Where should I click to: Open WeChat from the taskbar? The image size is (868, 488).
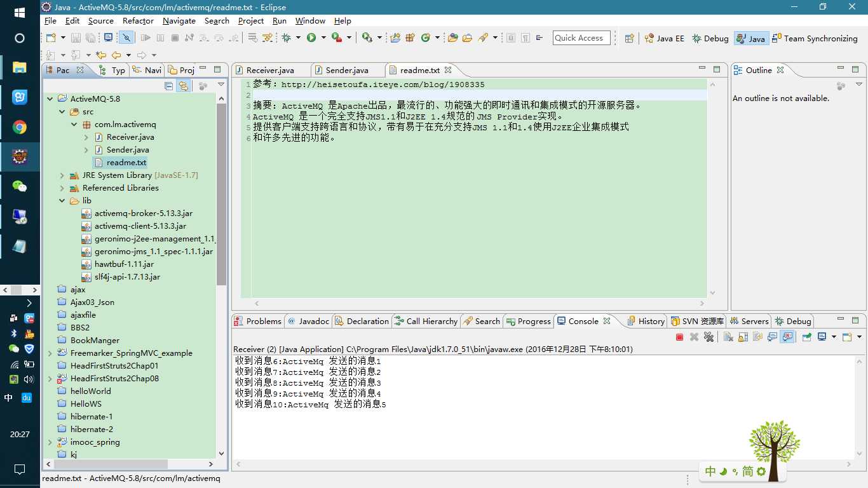pyautogui.click(x=20, y=186)
